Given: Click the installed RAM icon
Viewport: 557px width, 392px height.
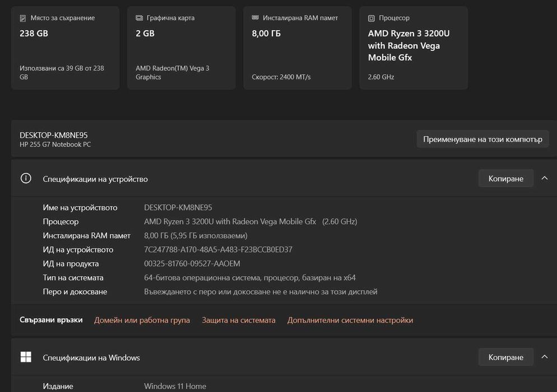Looking at the screenshot, I should click(x=255, y=17).
